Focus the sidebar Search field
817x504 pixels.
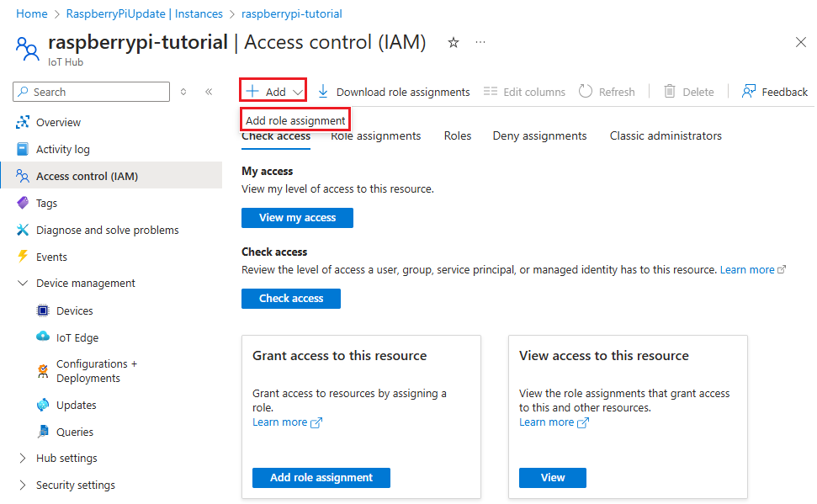click(x=91, y=92)
